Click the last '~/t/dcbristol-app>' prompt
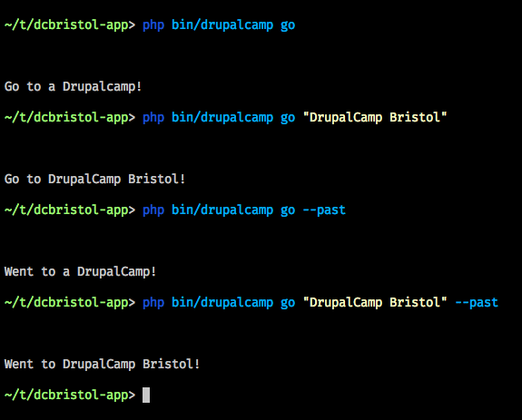The image size is (522, 420). tap(70, 396)
